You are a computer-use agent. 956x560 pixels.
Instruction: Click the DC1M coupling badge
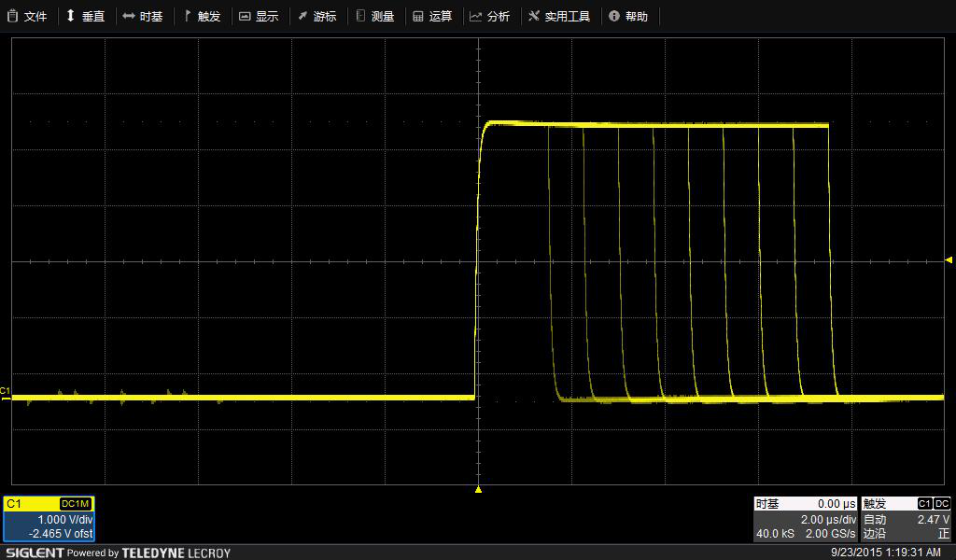75,504
